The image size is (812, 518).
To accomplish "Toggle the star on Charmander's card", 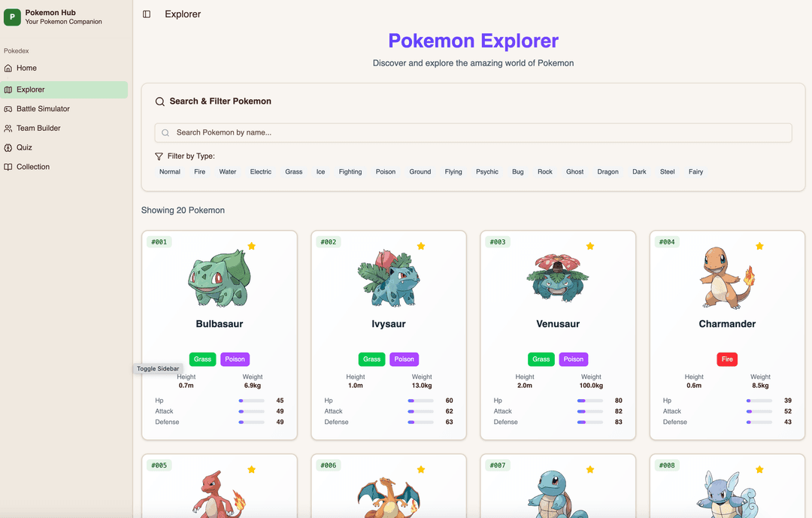I will point(759,246).
